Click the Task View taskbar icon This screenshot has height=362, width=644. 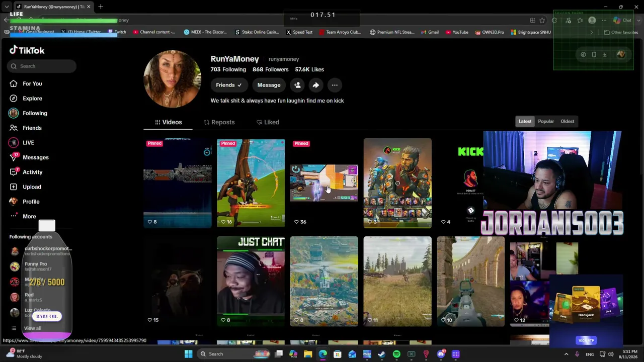click(279, 354)
